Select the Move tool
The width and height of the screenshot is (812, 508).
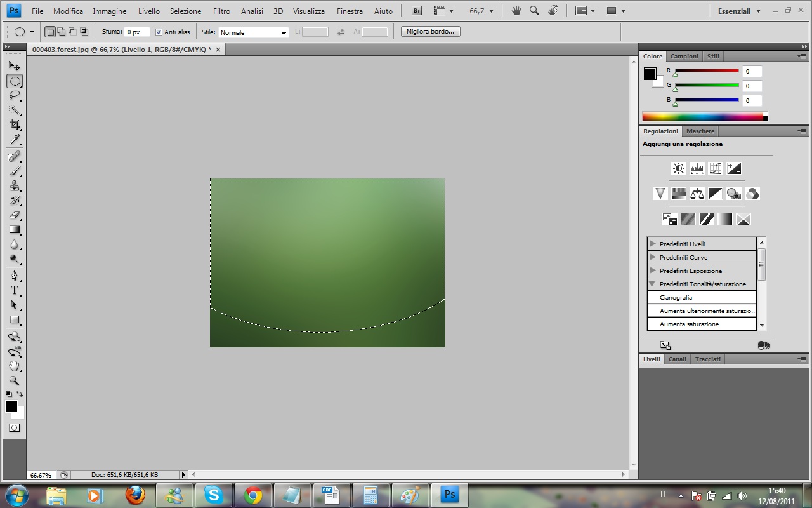15,65
